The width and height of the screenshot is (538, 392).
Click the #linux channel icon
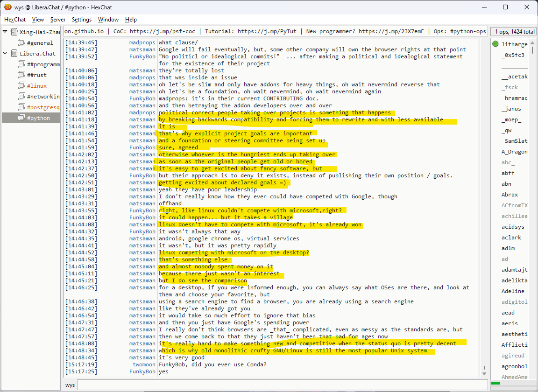pyautogui.click(x=21, y=86)
